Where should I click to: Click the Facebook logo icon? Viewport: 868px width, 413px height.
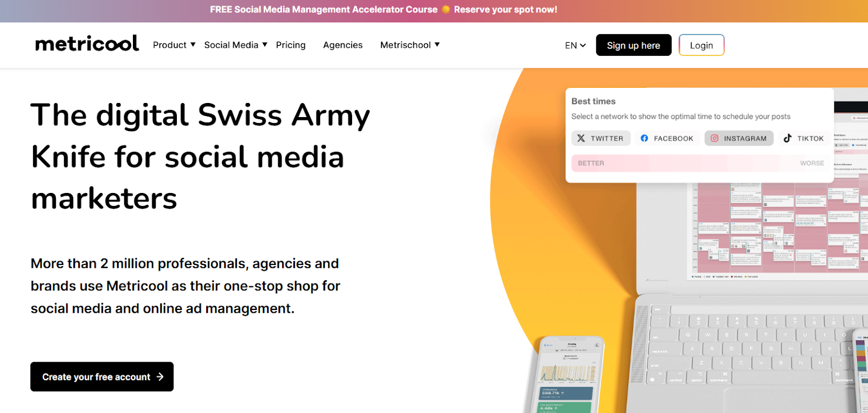click(644, 138)
